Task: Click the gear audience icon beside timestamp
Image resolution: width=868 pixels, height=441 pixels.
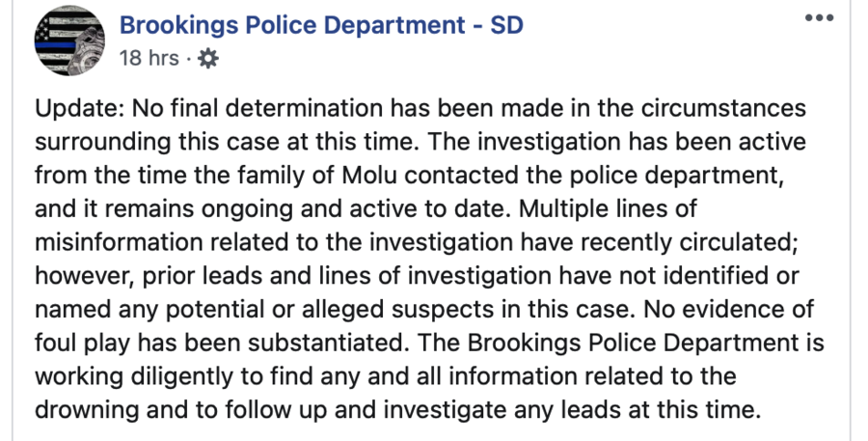Action: 208,58
